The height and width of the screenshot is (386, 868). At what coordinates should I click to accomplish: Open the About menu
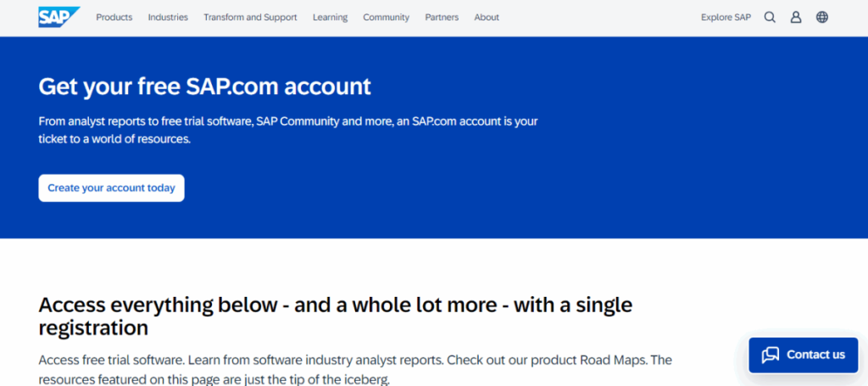pos(487,17)
